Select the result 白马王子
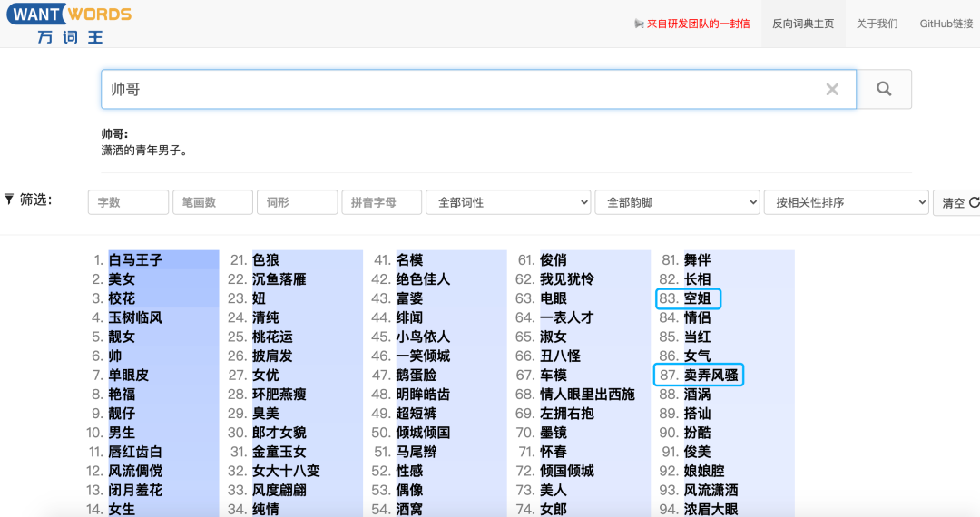The image size is (980, 517). (x=135, y=259)
